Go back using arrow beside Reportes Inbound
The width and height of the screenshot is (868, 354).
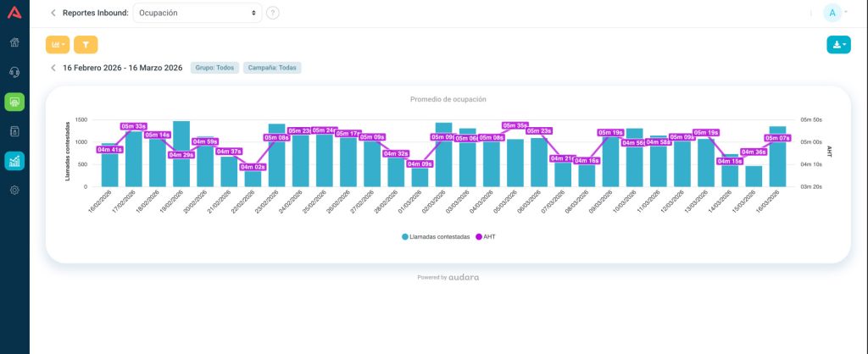point(53,13)
